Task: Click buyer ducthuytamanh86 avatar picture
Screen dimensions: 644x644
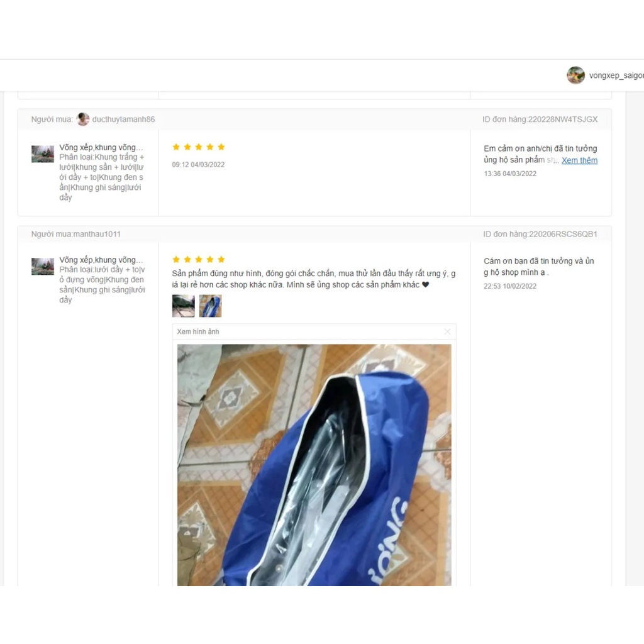Action: click(83, 119)
